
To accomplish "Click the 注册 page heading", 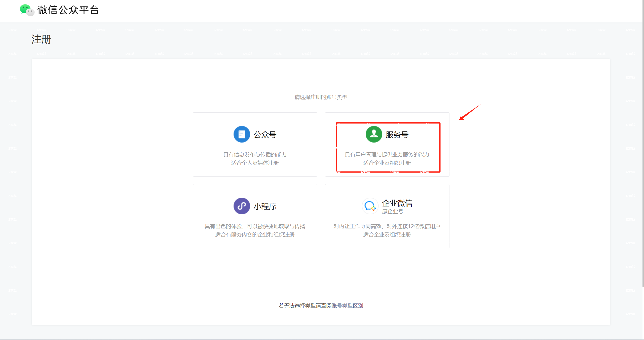I will point(41,39).
